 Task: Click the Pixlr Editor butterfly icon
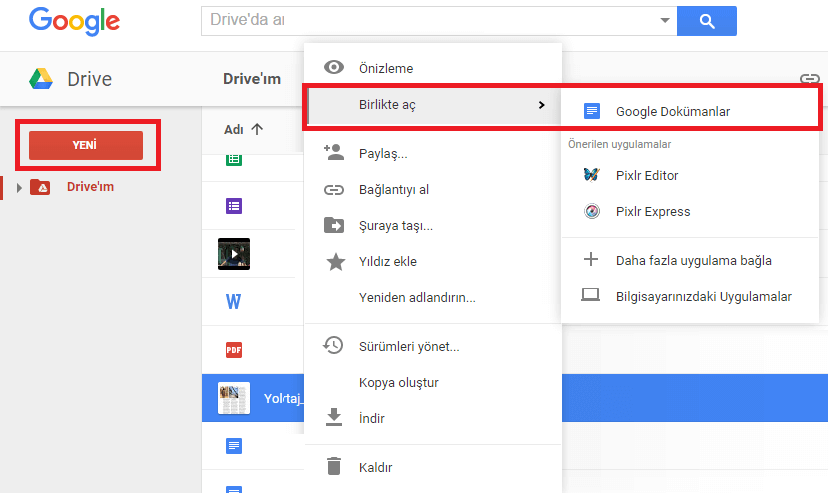[x=591, y=174]
